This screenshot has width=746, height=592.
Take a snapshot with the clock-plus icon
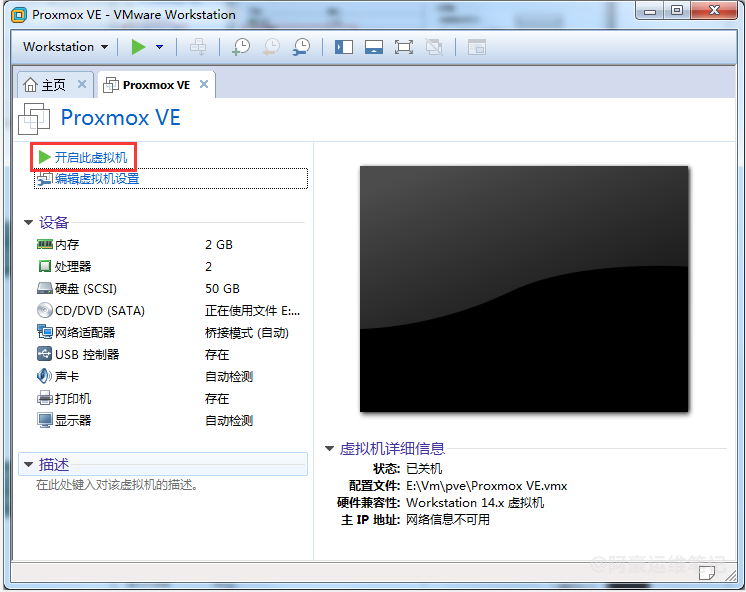[x=241, y=47]
